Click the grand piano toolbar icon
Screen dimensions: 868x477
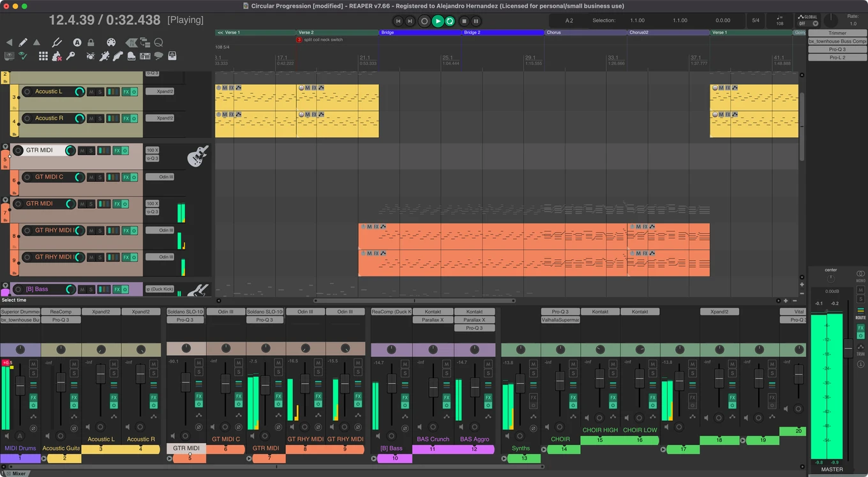click(x=131, y=56)
